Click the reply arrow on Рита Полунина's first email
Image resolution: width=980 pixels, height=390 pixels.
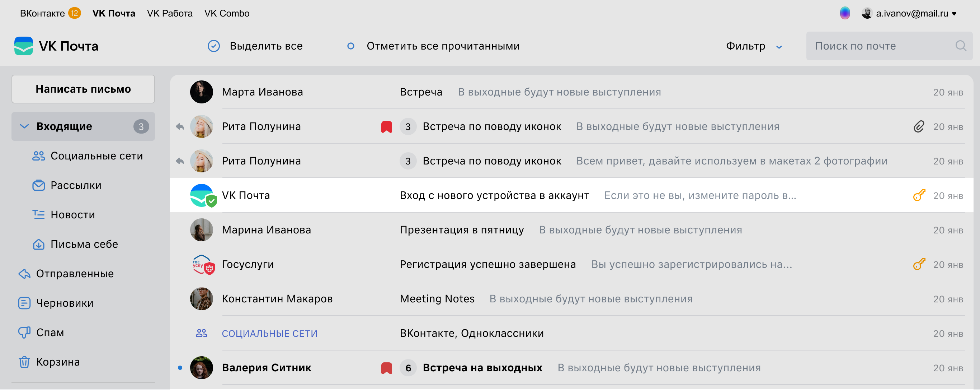click(x=180, y=126)
